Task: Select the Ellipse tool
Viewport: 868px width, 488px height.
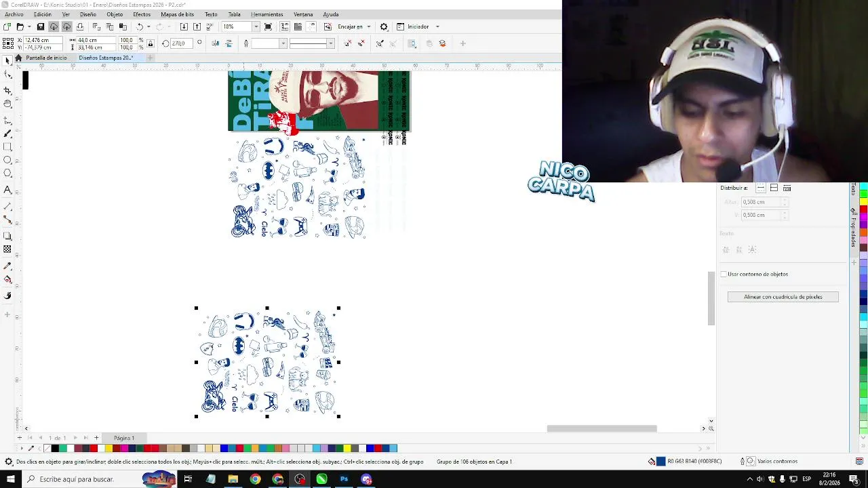Action: point(7,161)
